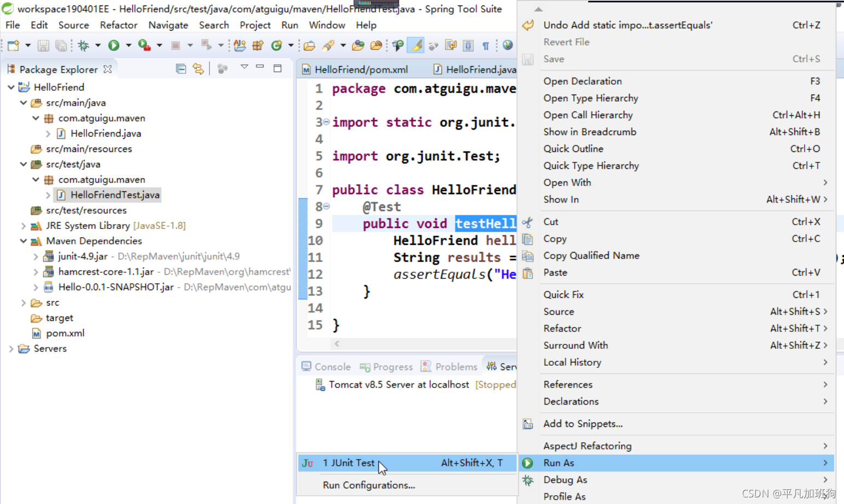Collapse the src/main/java folder
Image resolution: width=844 pixels, height=504 pixels.
(x=23, y=102)
